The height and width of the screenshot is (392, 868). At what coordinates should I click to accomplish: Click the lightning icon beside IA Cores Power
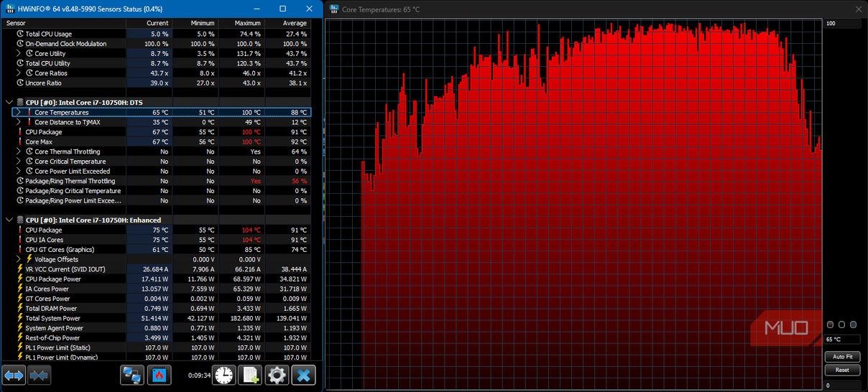[x=19, y=289]
